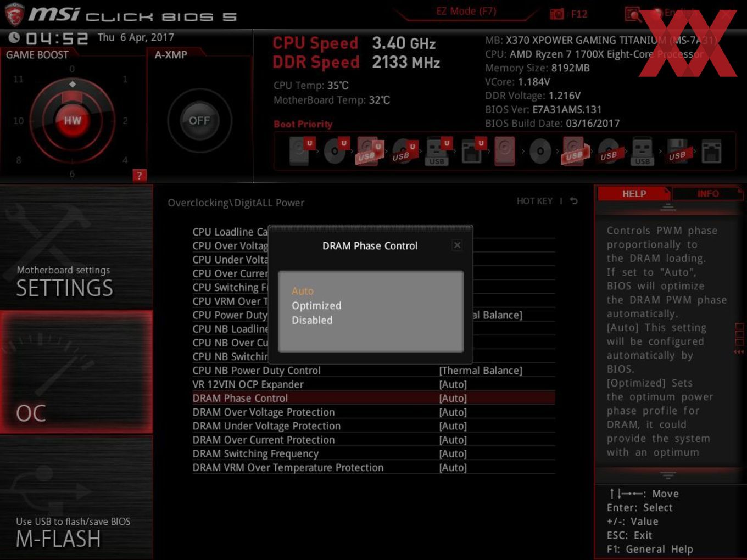Open the SETTINGS motherboard section
This screenshot has height=560, width=747.
[x=76, y=247]
